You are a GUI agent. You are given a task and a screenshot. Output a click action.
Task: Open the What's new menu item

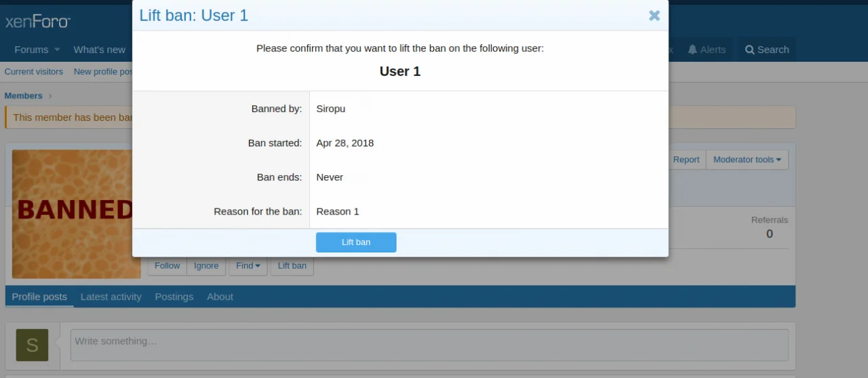pos(99,50)
